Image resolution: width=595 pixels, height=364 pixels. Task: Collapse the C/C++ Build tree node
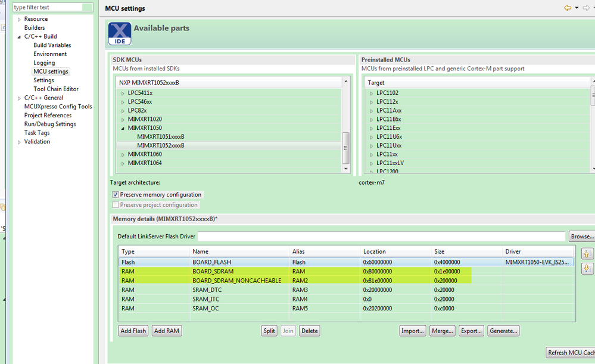pos(19,37)
